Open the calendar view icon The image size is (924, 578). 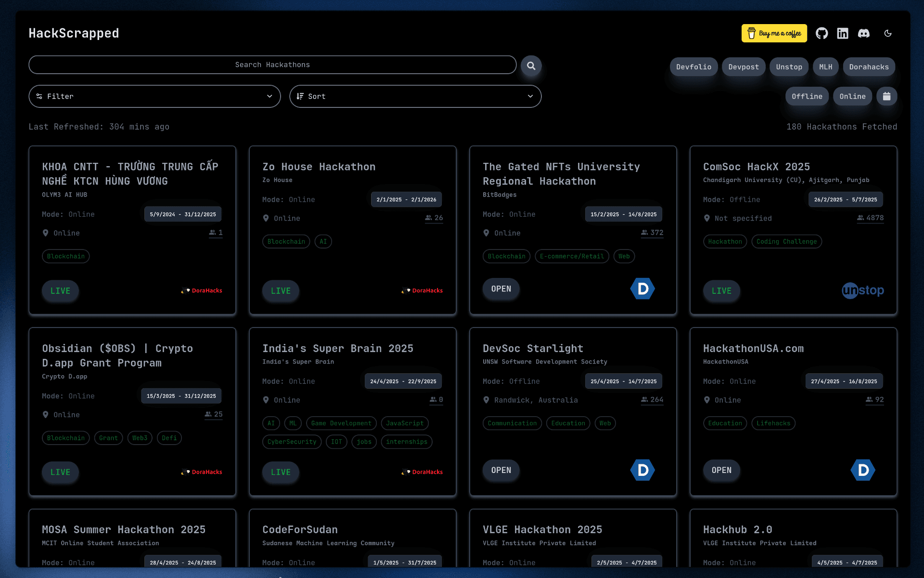(x=886, y=96)
